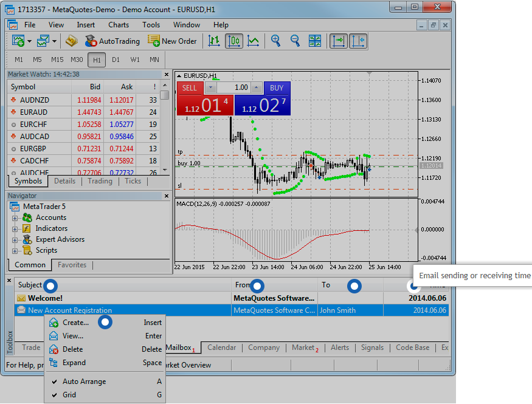Close the Market Watch panel
This screenshot has height=404, width=532.
click(x=166, y=74)
